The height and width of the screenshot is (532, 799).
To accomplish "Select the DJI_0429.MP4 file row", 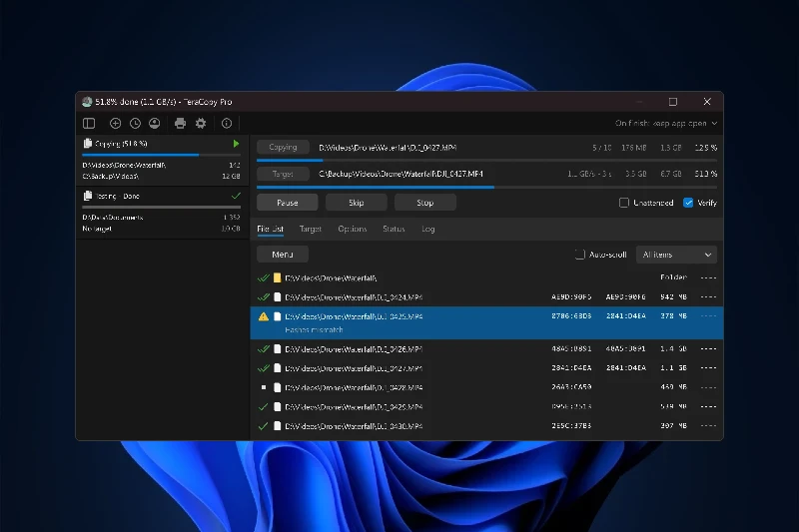I will [486, 407].
